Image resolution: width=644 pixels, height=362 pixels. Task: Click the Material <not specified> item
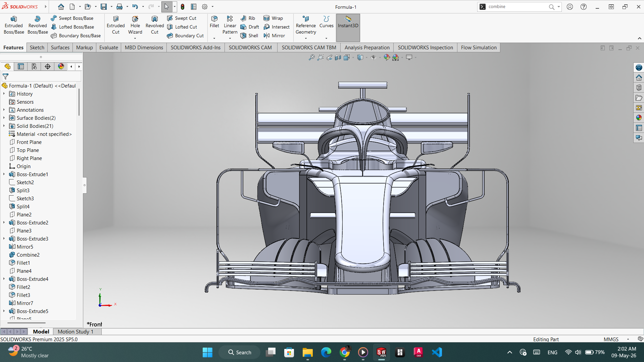tap(44, 134)
